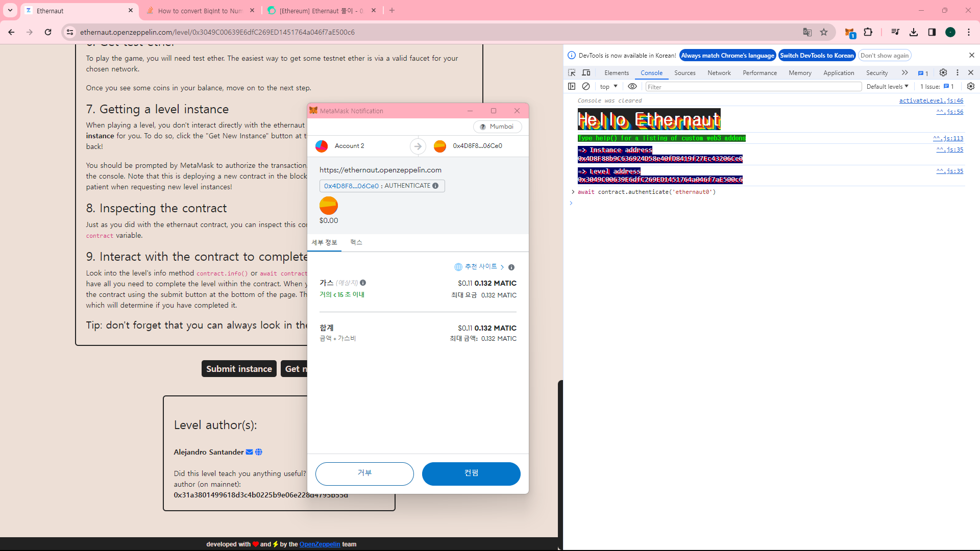
Task: Toggle DevTools device toolbar
Action: click(x=586, y=72)
